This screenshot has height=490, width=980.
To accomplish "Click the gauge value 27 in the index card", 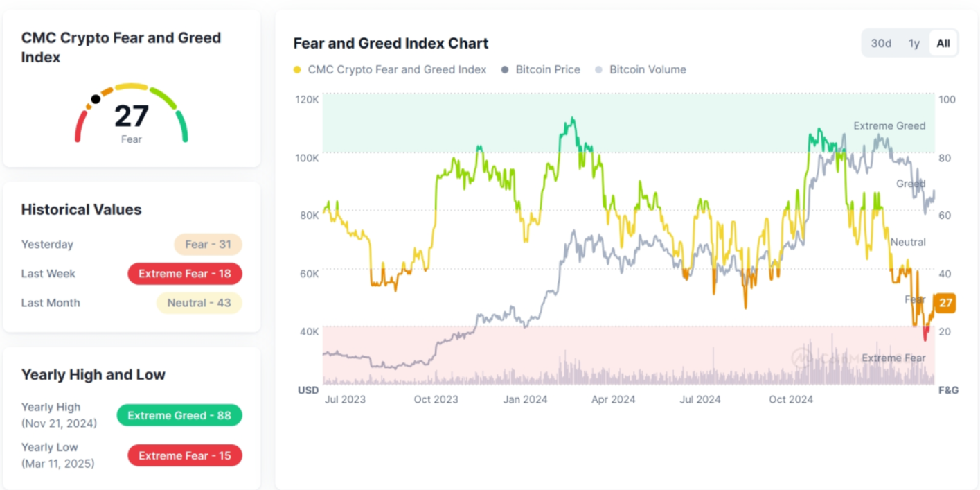I will coord(131,116).
